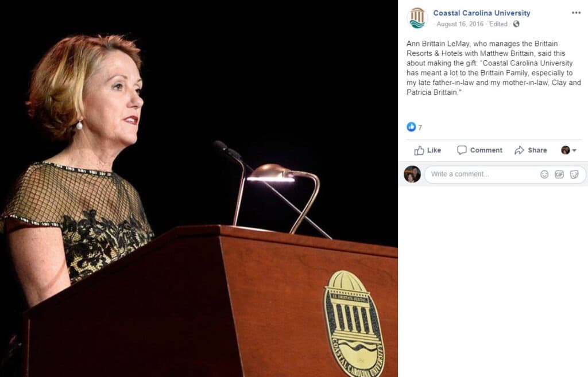This screenshot has width=588, height=377.
Task: View the Edited post history
Action: (x=498, y=24)
